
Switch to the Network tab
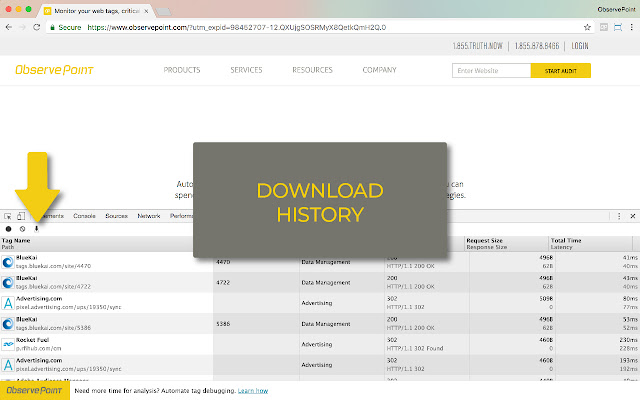point(148,215)
